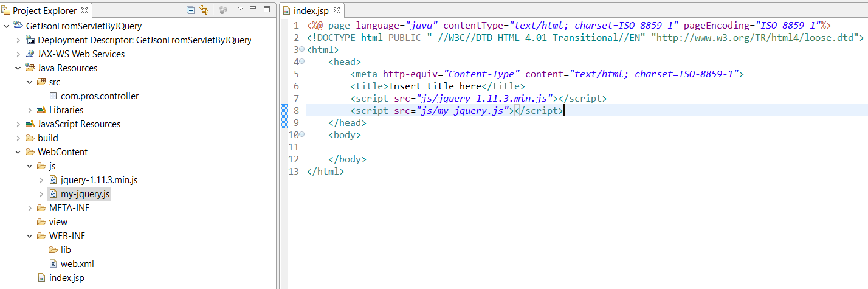Collapse the WEB-INF folder node
This screenshot has width=868, height=289.
30,236
